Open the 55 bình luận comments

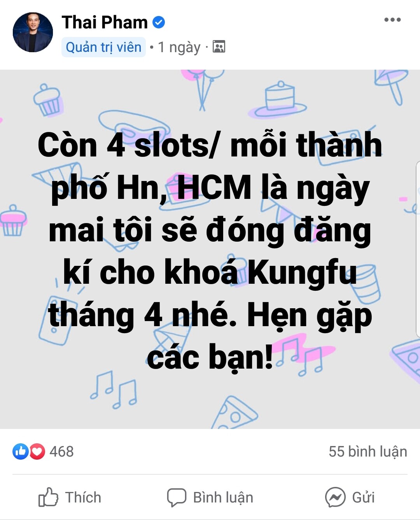point(368,451)
